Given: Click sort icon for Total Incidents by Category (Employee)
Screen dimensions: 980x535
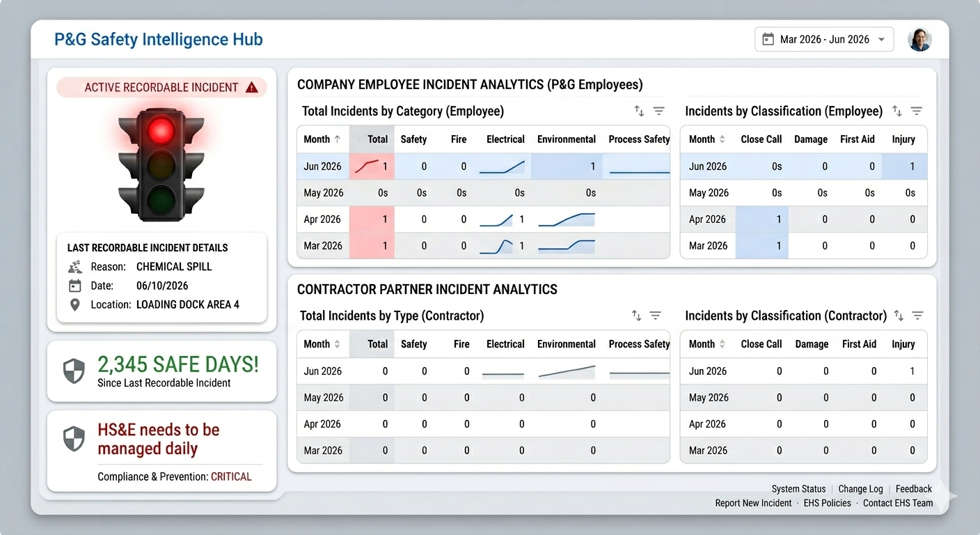Looking at the screenshot, I should [x=639, y=111].
